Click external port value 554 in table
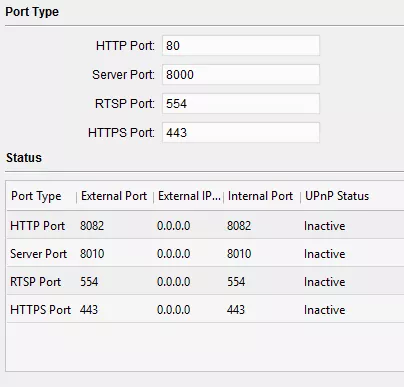The image size is (404, 387). pos(89,282)
